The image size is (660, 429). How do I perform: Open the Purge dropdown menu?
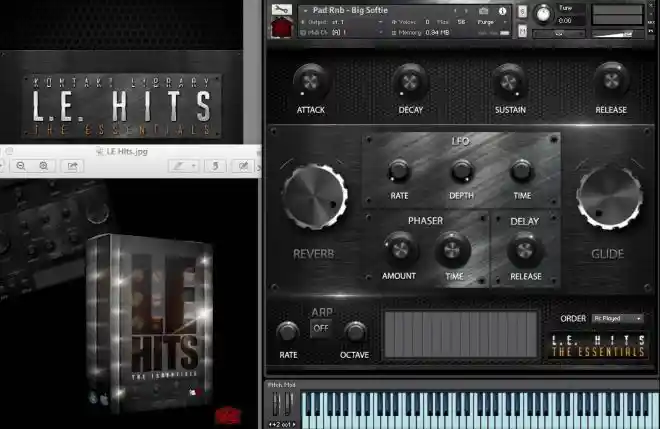pyautogui.click(x=492, y=22)
